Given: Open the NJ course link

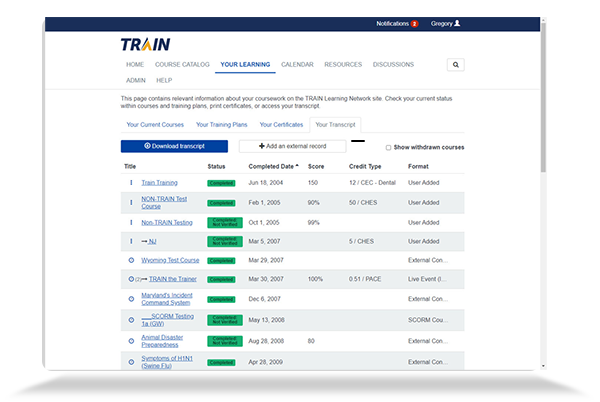Looking at the screenshot, I should pos(152,241).
